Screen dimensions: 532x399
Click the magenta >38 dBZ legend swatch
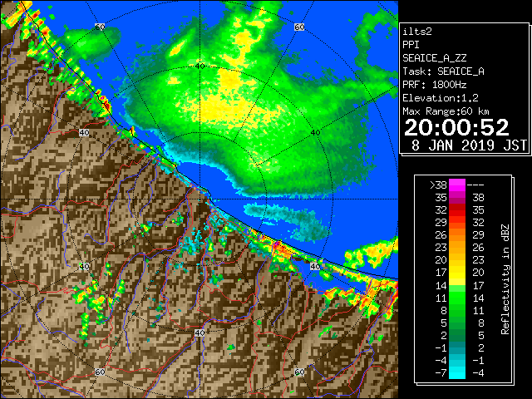coord(456,185)
